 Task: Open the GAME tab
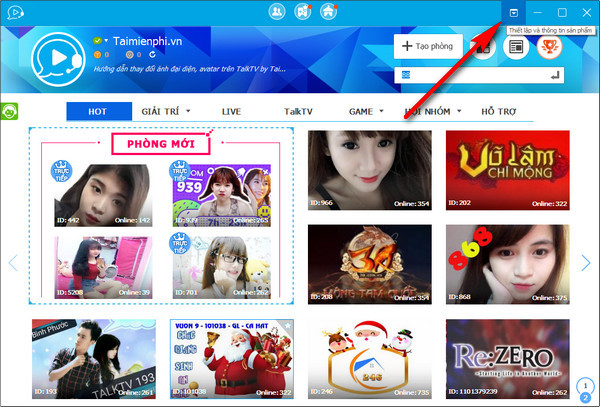tap(360, 111)
